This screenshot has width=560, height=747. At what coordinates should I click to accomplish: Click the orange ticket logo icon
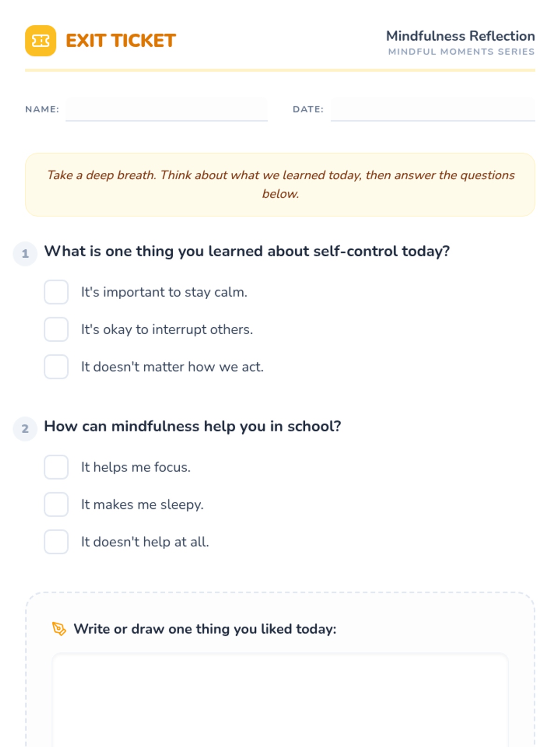[41, 41]
